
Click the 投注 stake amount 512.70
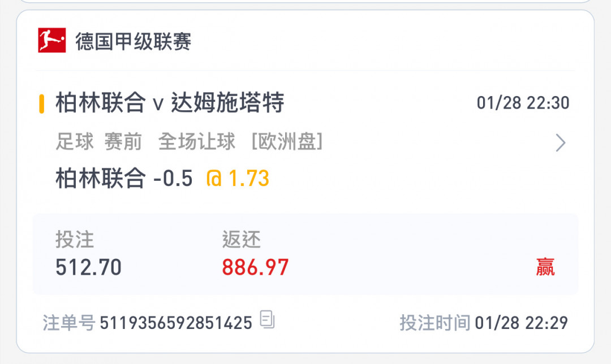tap(88, 267)
